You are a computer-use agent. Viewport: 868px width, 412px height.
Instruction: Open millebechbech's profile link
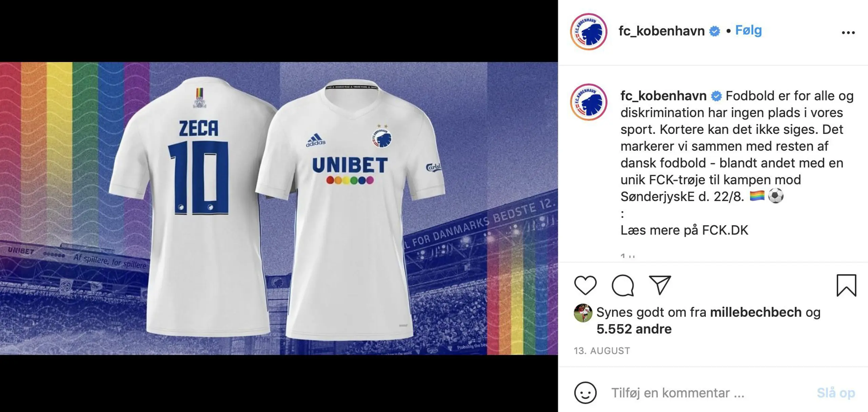click(756, 312)
